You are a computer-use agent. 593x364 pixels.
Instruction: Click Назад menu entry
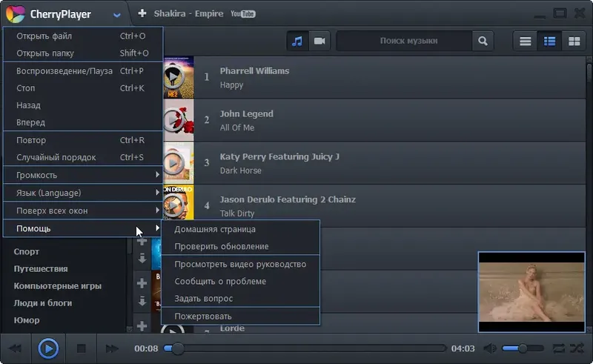click(x=83, y=105)
